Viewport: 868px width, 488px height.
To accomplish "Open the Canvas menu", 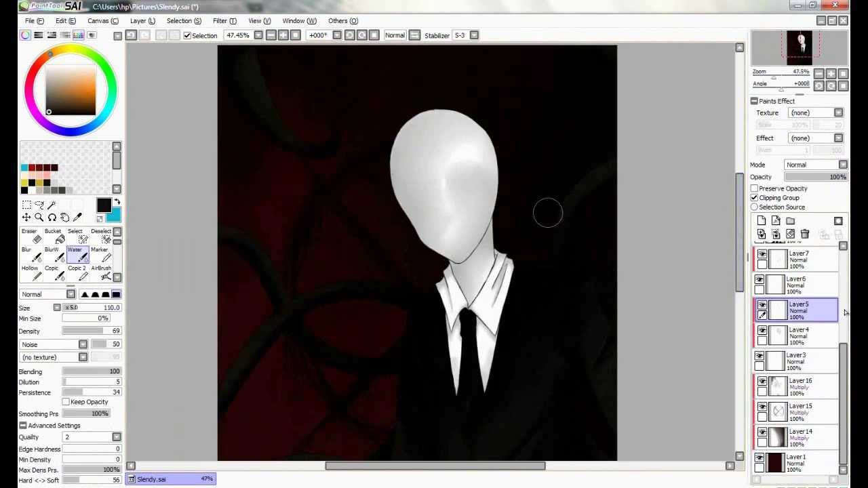I will 103,20.
